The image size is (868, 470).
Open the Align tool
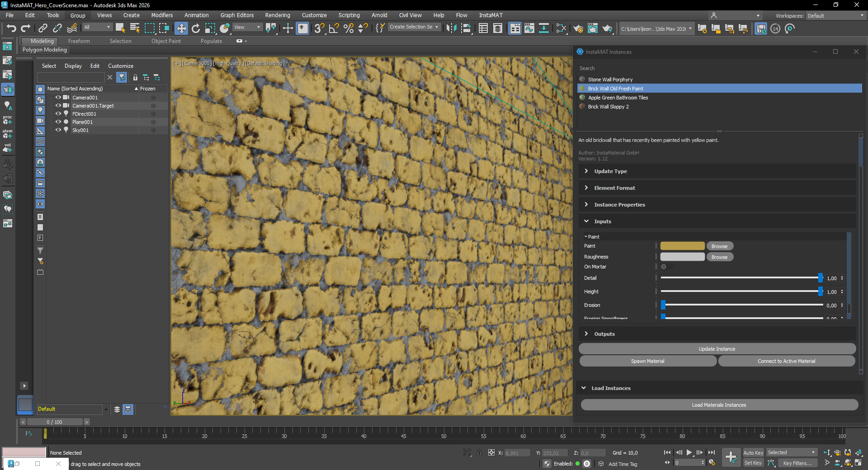tap(466, 28)
